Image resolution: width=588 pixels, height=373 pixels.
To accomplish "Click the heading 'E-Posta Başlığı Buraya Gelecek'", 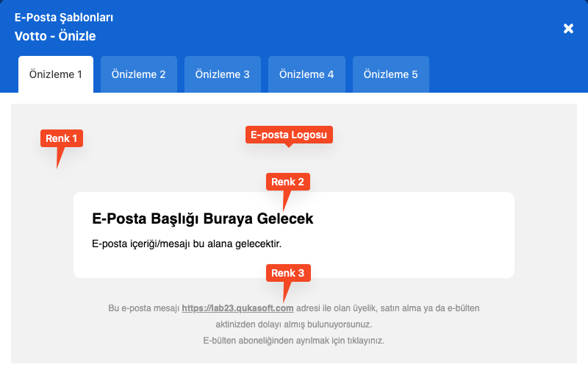I will (x=203, y=219).
